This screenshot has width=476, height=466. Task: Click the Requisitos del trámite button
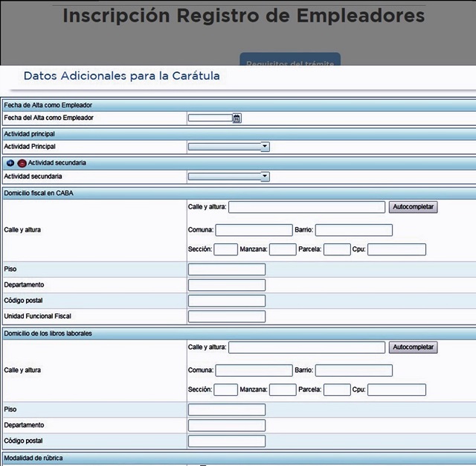pos(289,63)
